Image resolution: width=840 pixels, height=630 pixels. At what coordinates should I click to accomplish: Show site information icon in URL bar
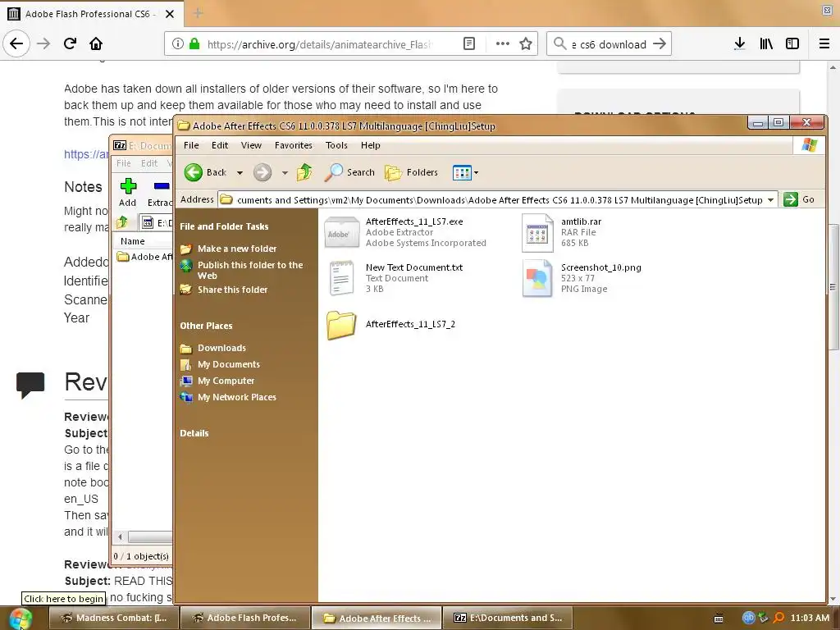(x=178, y=44)
